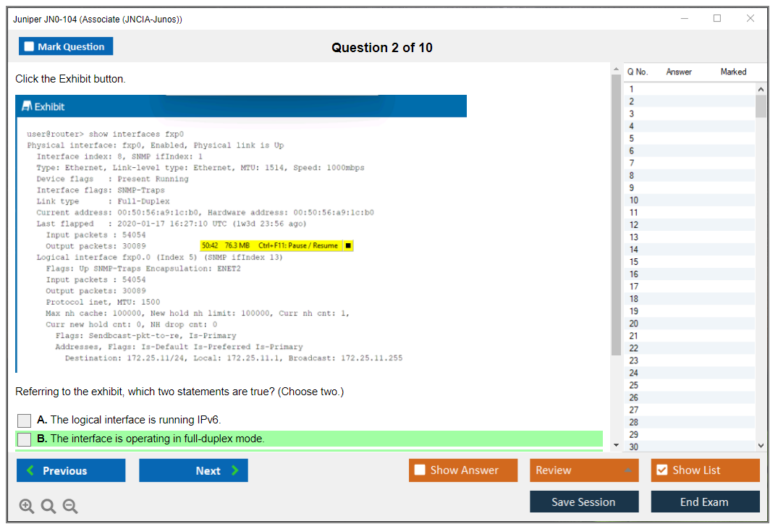
Task: Uncheck the Show List option
Action: point(661,470)
